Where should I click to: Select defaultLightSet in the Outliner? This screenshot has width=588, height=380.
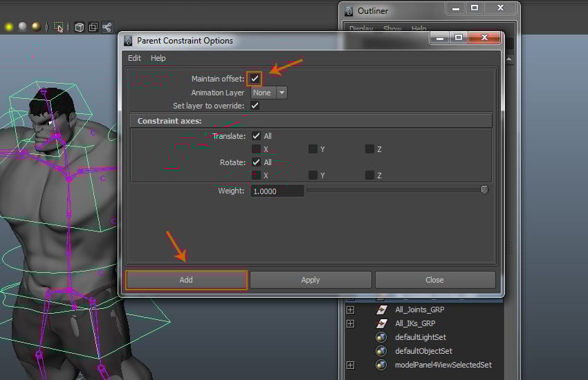[421, 337]
